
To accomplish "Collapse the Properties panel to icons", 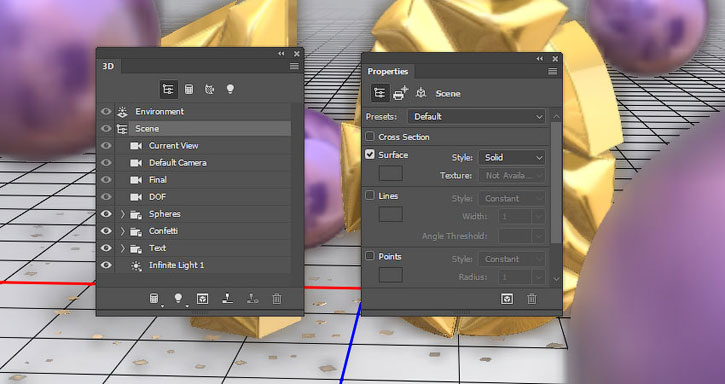I will (540, 59).
